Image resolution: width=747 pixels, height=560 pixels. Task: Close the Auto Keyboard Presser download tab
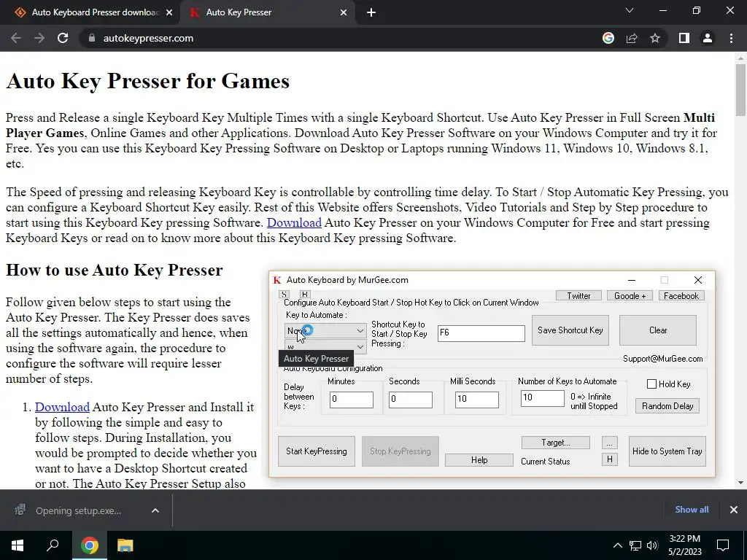[169, 13]
